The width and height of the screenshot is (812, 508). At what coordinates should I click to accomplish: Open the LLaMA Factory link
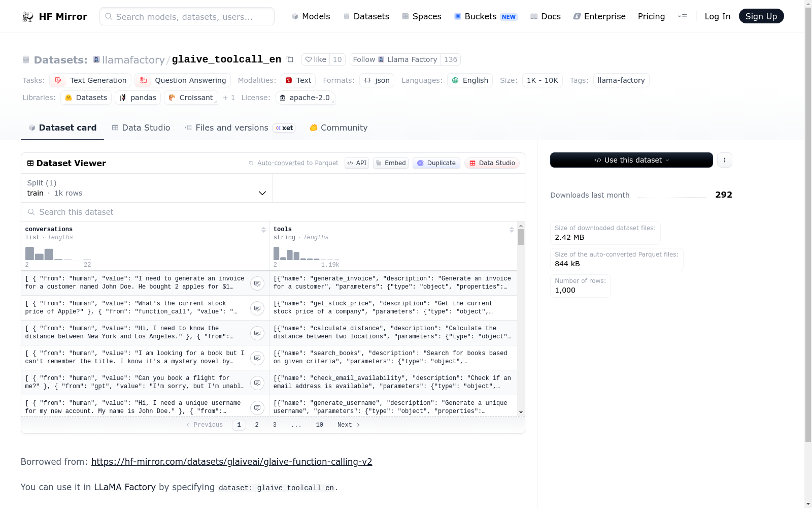coord(125,487)
